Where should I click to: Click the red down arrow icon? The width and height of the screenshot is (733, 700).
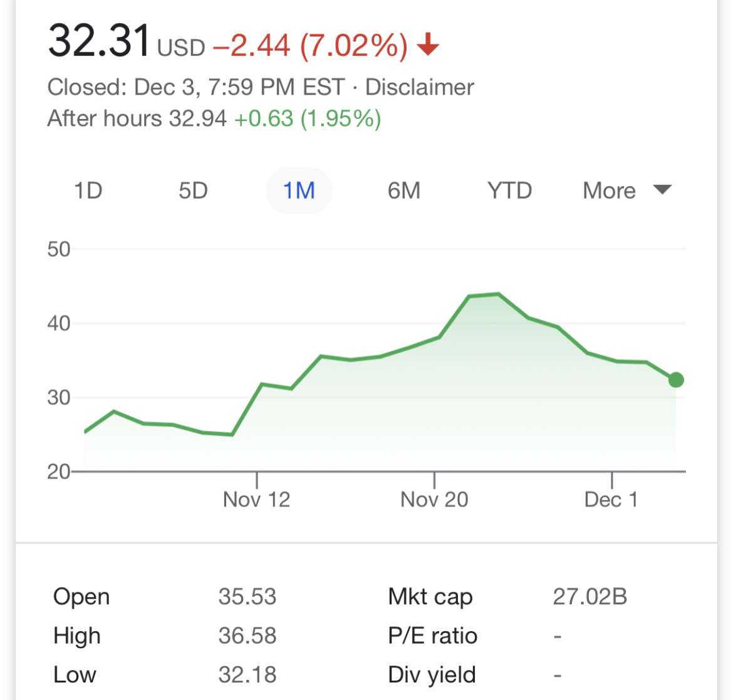click(x=428, y=45)
